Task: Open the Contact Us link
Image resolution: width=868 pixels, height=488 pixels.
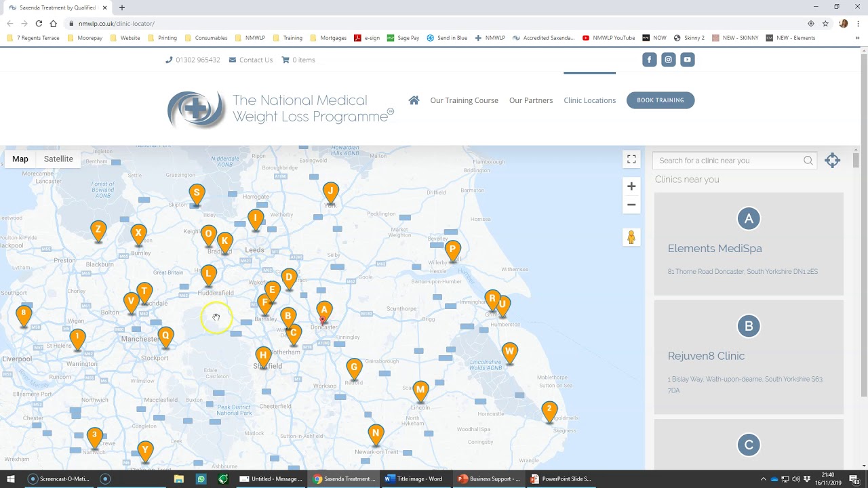Action: point(251,60)
